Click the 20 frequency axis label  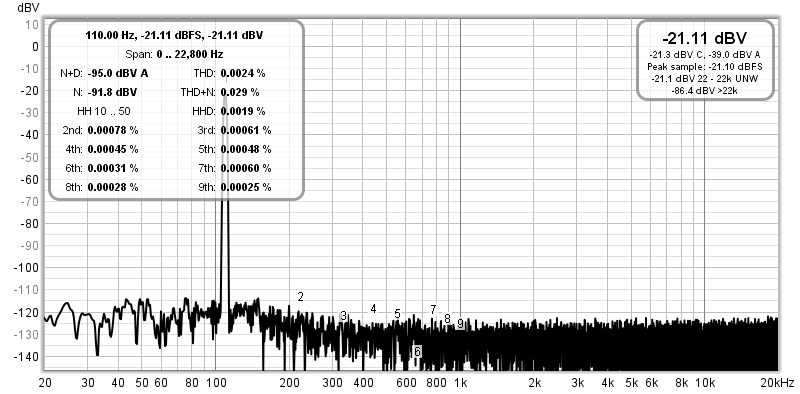coord(44,383)
